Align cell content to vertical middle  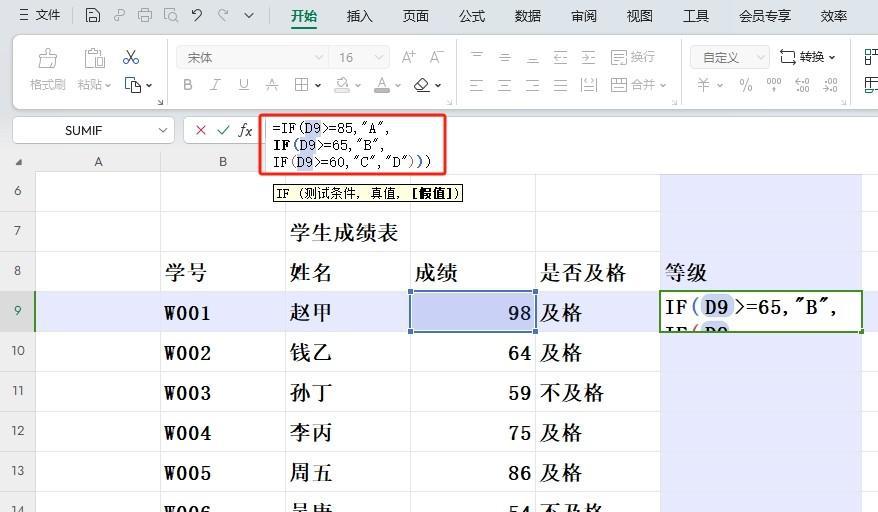pos(505,57)
